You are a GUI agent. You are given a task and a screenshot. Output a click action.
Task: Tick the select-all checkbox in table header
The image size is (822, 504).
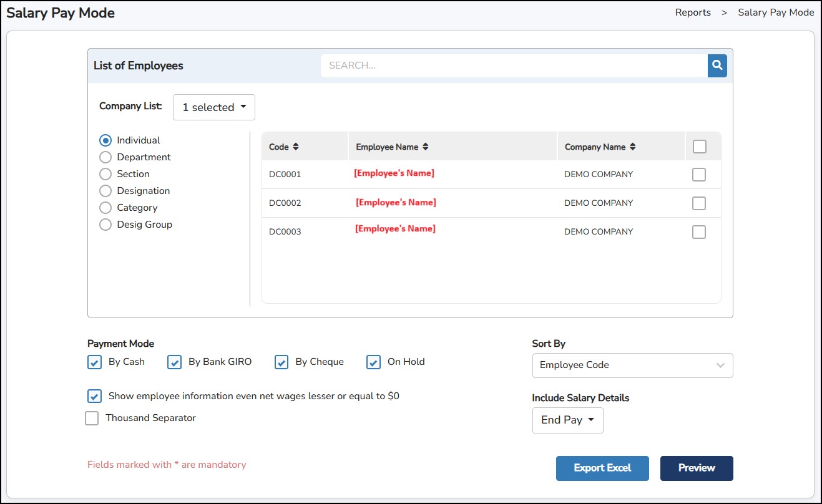(x=699, y=147)
